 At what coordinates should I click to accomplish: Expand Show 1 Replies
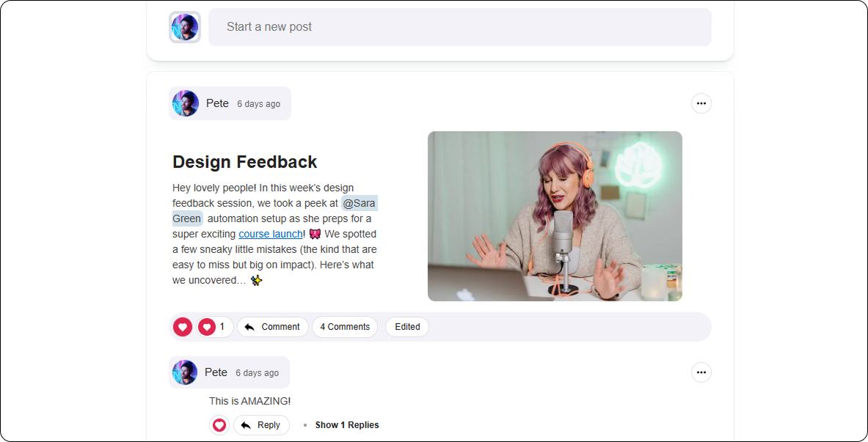(x=346, y=425)
